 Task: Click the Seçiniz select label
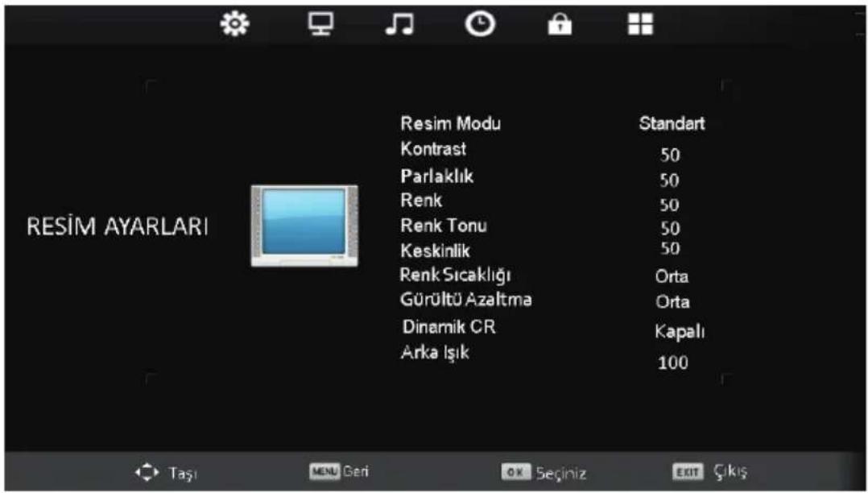[x=560, y=474]
